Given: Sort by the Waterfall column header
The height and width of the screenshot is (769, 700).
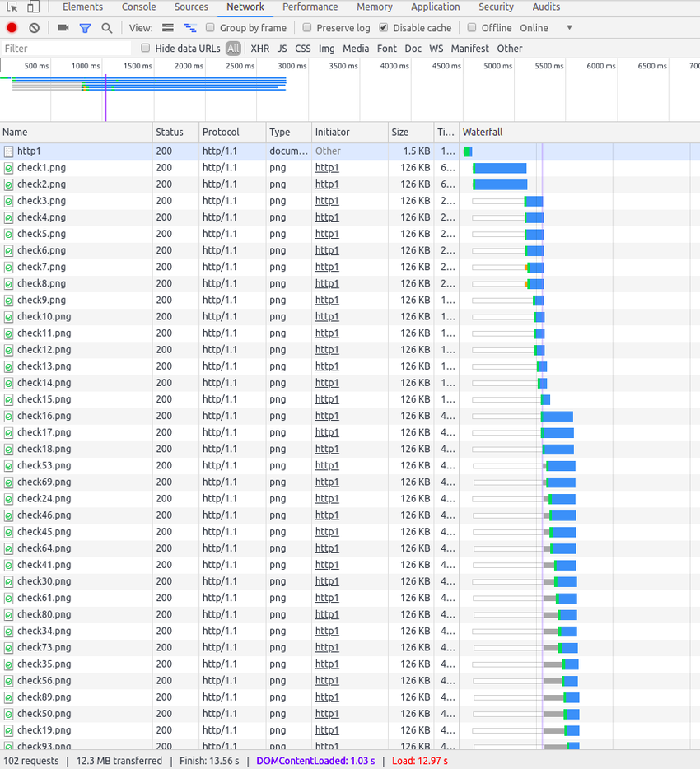Looking at the screenshot, I should coord(580,133).
